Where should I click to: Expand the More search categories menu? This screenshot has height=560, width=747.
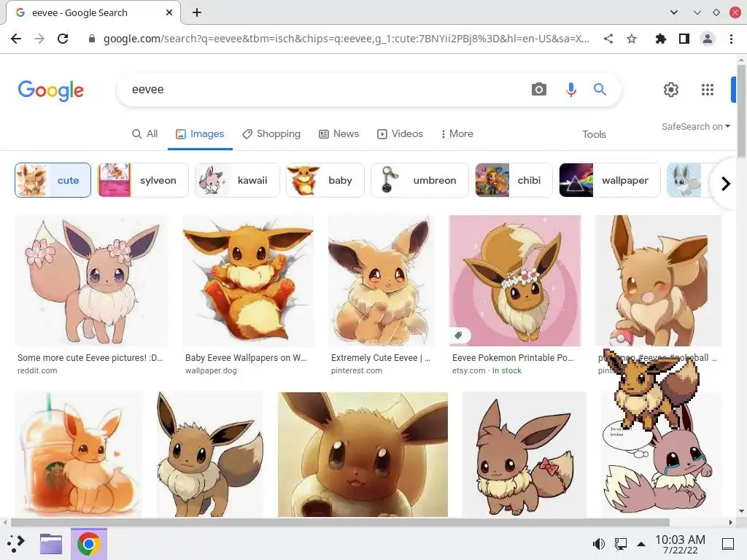tap(457, 134)
